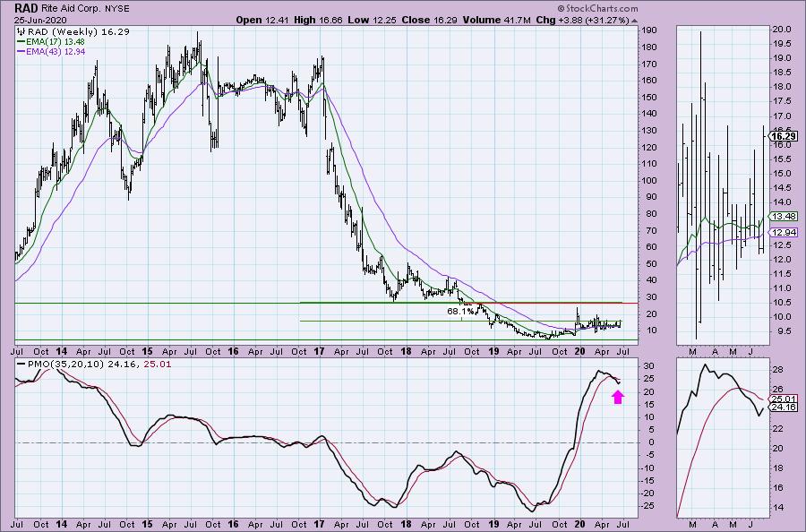Click the 17 year label below price chart

coord(319,352)
